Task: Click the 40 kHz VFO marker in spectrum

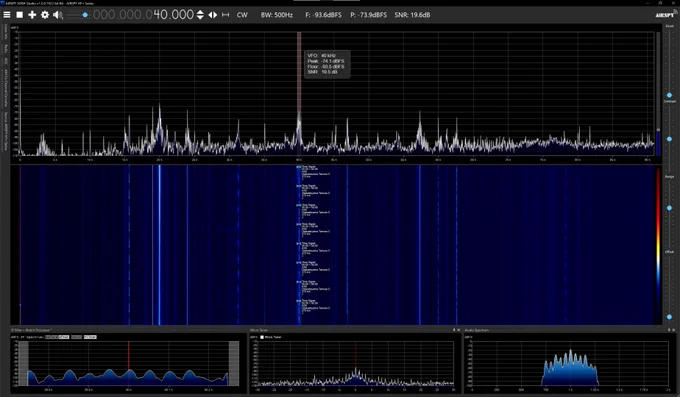Action: click(x=299, y=93)
